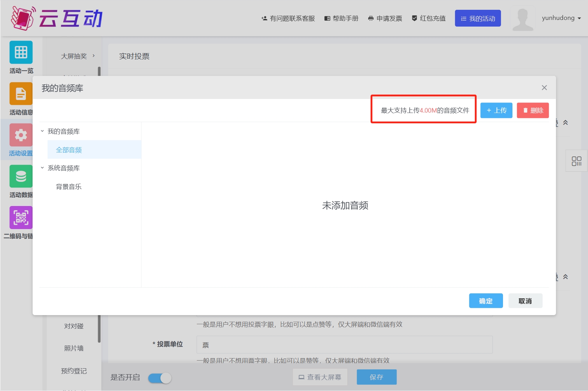Toggle the 是否开启 switch
The image size is (588, 391).
tap(160, 378)
